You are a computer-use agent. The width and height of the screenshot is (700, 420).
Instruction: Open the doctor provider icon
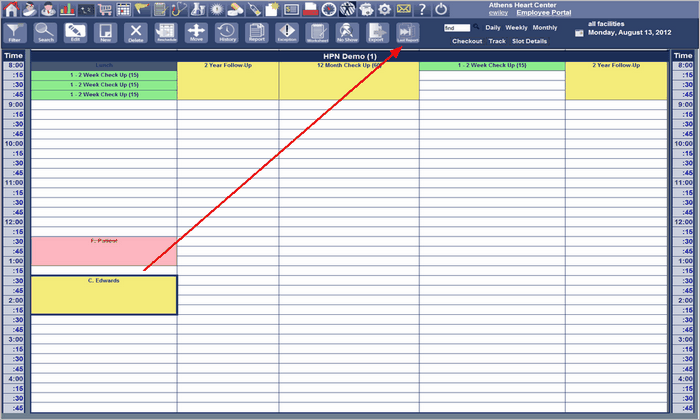tap(48, 9)
